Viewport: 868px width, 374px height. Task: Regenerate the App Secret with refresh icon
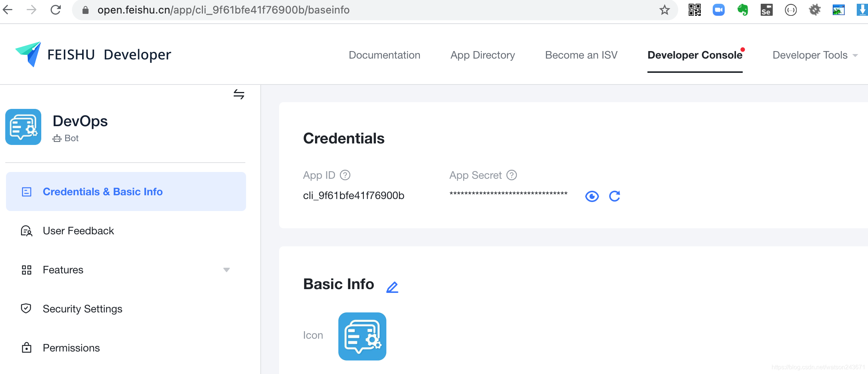click(614, 196)
